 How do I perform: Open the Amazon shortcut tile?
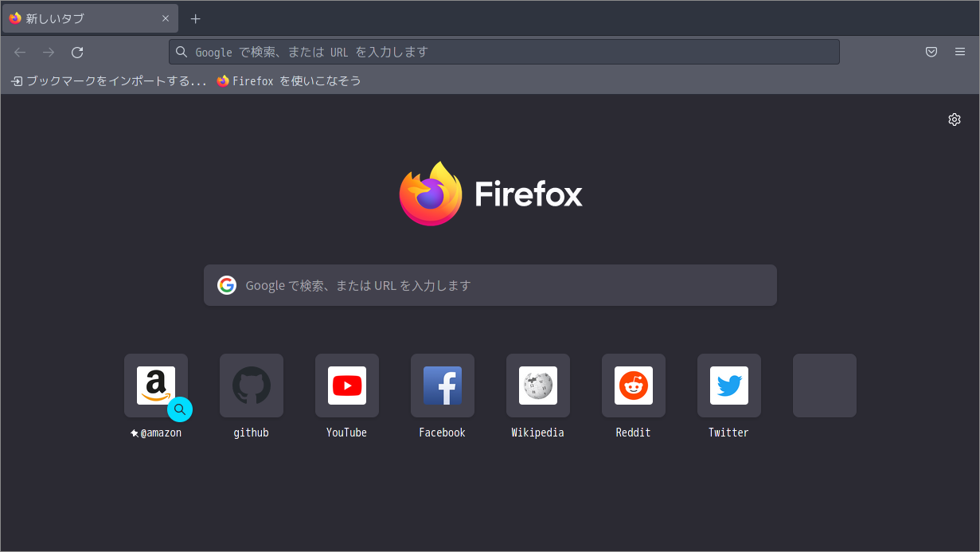point(156,386)
